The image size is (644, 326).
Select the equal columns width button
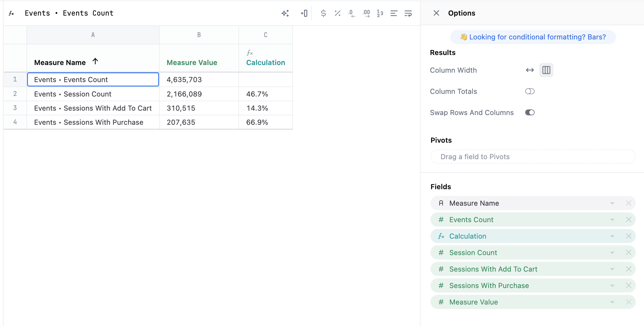[546, 70]
